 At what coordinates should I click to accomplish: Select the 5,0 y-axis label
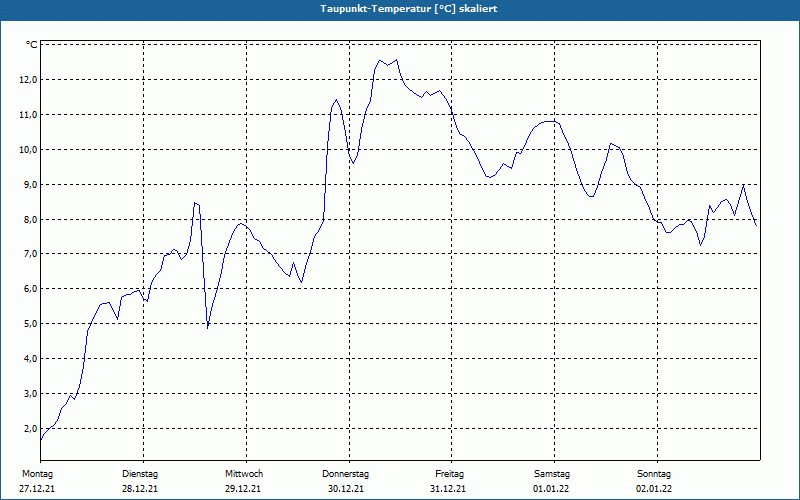pyautogui.click(x=30, y=323)
